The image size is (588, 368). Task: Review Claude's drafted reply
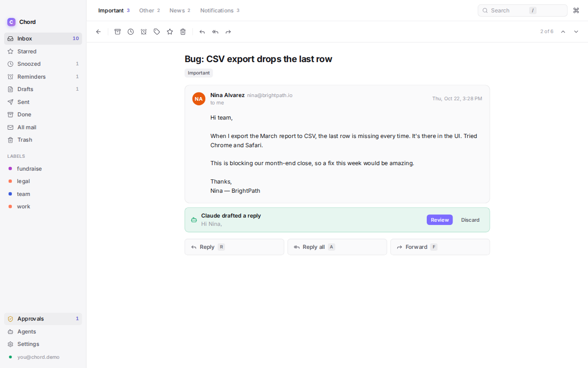tap(440, 220)
